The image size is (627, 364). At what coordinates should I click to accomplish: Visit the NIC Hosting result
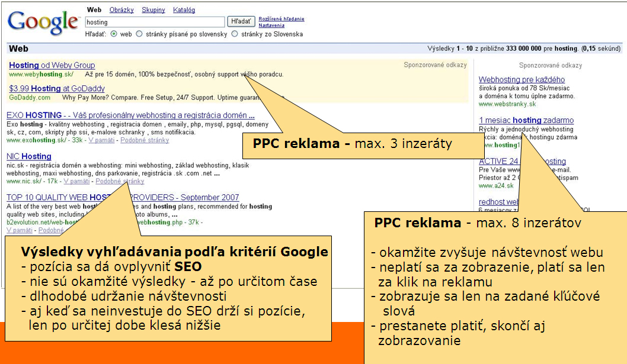(29, 156)
